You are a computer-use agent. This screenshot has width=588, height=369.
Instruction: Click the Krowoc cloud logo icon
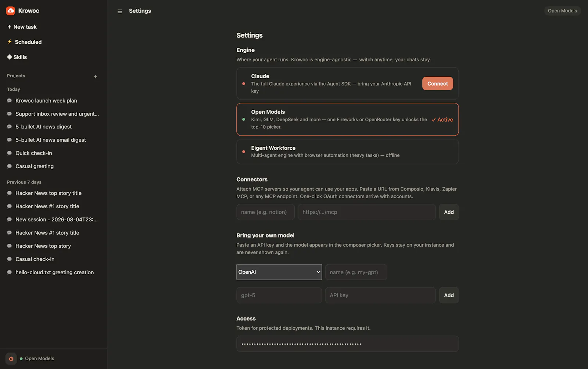pos(11,11)
